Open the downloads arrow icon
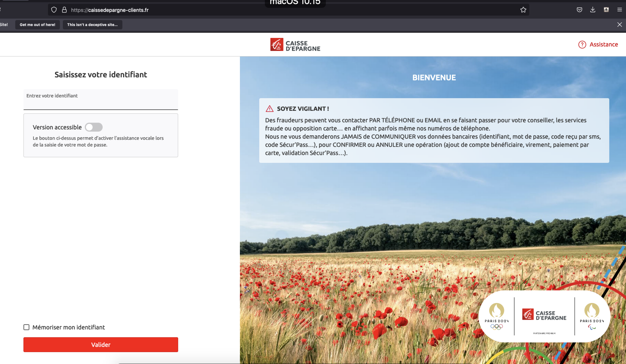 [593, 10]
